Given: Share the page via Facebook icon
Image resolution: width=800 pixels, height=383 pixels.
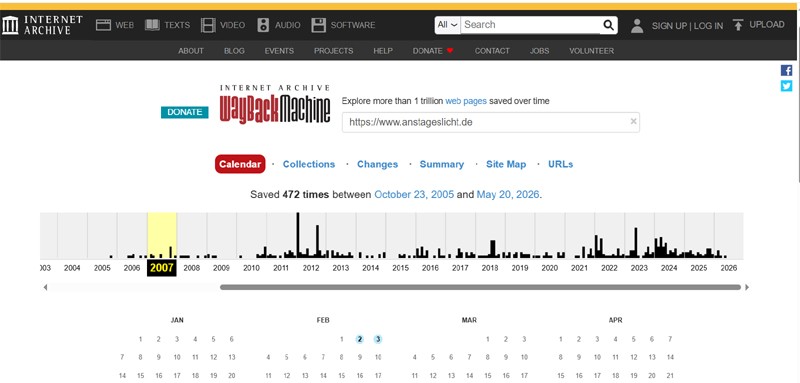Looking at the screenshot, I should coord(786,70).
